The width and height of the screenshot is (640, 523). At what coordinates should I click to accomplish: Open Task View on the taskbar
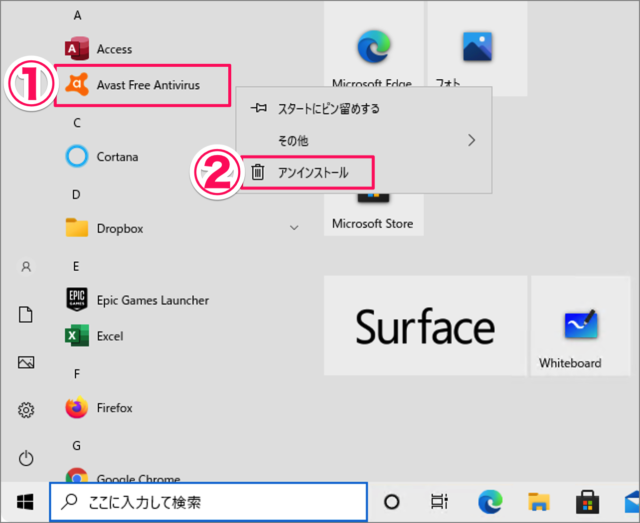pos(438,502)
